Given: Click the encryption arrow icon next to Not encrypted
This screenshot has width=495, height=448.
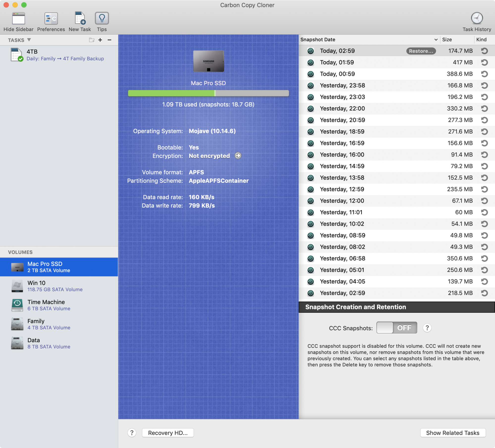Looking at the screenshot, I should pos(238,156).
